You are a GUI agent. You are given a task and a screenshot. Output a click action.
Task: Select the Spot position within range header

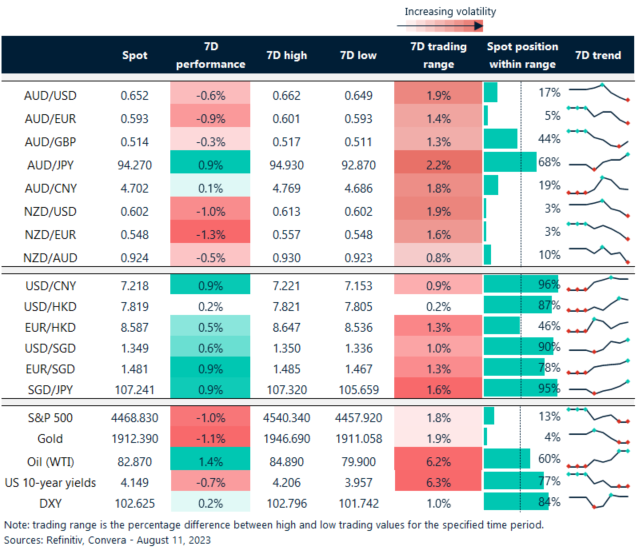tap(521, 56)
